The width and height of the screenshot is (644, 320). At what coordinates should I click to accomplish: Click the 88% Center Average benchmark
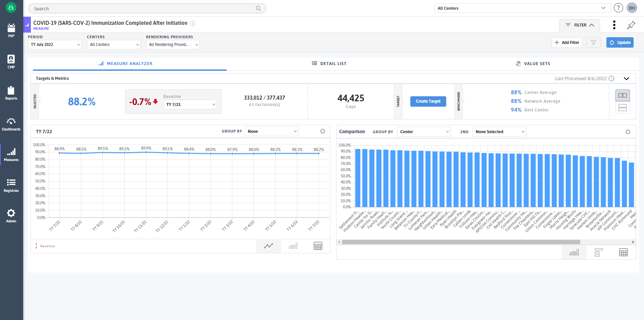coord(534,93)
